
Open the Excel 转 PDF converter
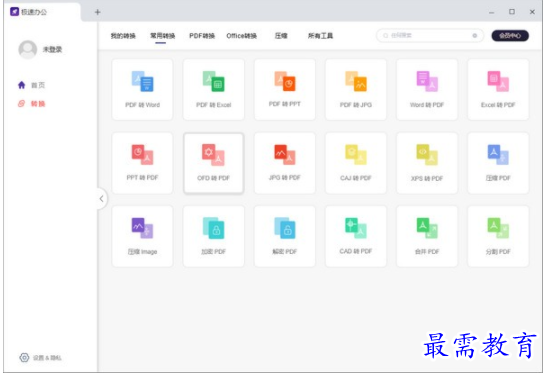coord(498,89)
